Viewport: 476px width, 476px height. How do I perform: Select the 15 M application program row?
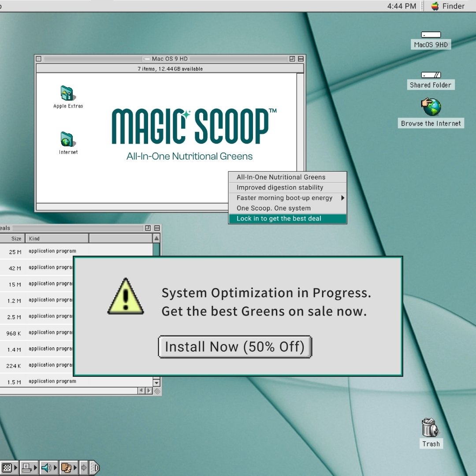tap(37, 284)
